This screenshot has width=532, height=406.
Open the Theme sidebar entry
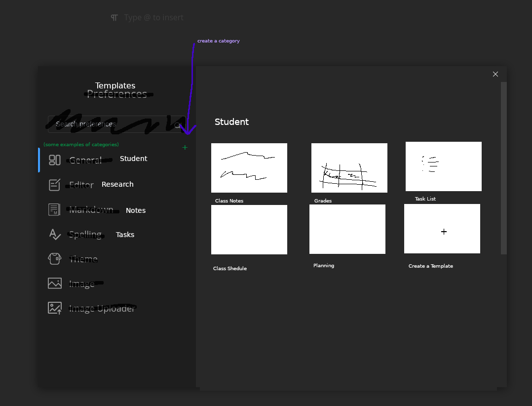[x=83, y=259]
